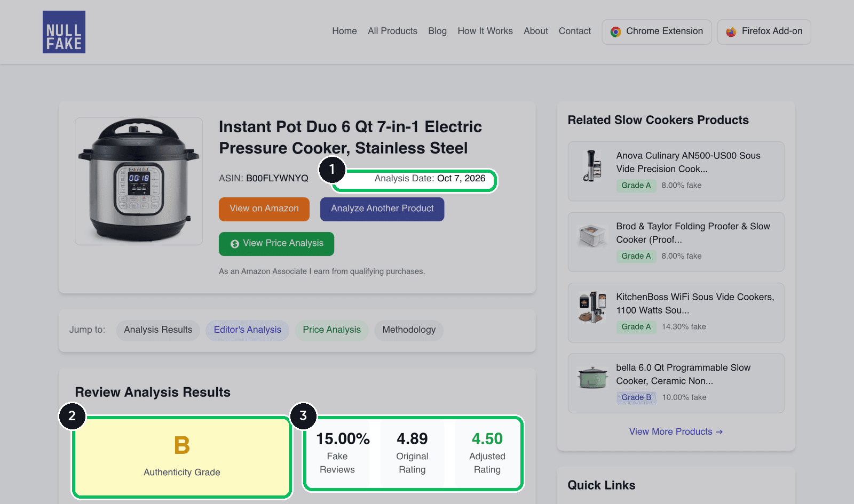Click the Null Fake logo
This screenshot has width=854, height=504.
point(64,32)
